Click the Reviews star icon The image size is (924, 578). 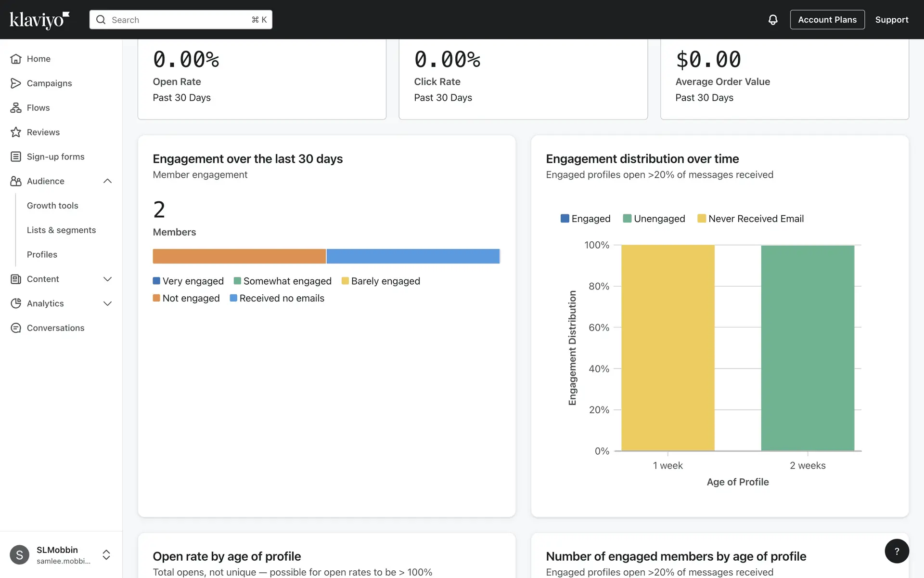tap(16, 132)
